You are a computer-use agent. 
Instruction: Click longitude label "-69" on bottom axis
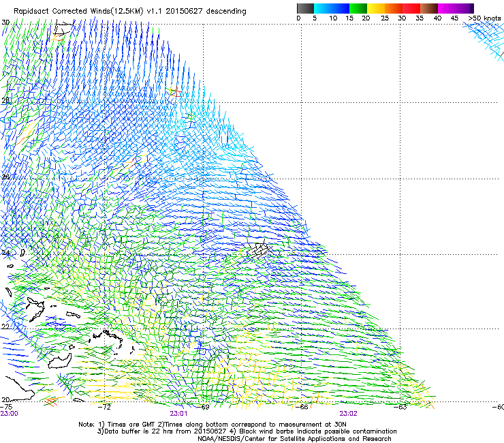pyautogui.click(x=203, y=407)
